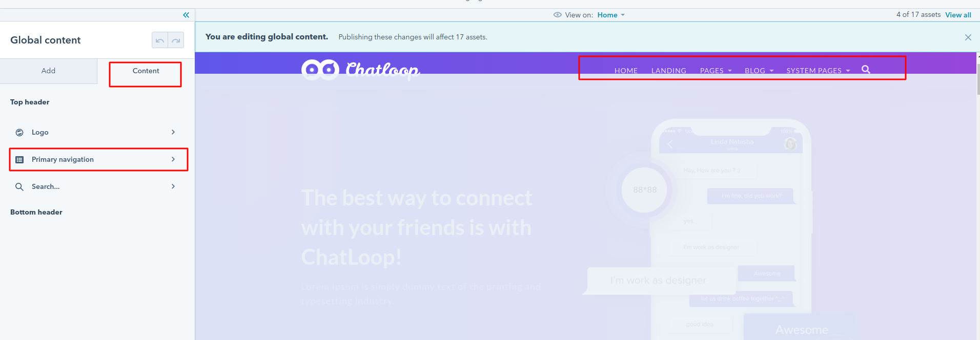The width and height of the screenshot is (980, 340).
Task: Click the Search module magnifier icon
Action: click(x=19, y=187)
